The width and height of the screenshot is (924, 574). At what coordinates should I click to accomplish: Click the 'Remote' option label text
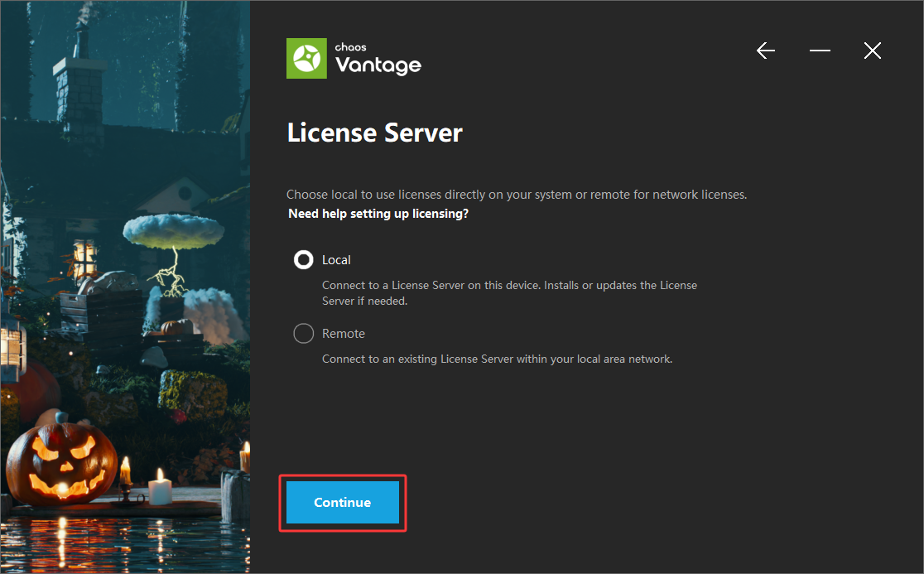click(344, 334)
